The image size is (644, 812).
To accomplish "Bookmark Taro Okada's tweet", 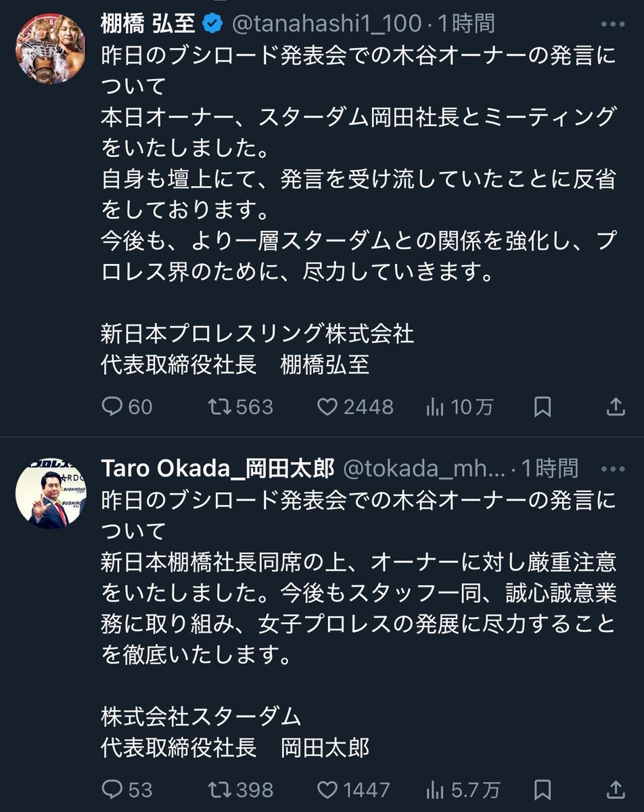I will (542, 789).
